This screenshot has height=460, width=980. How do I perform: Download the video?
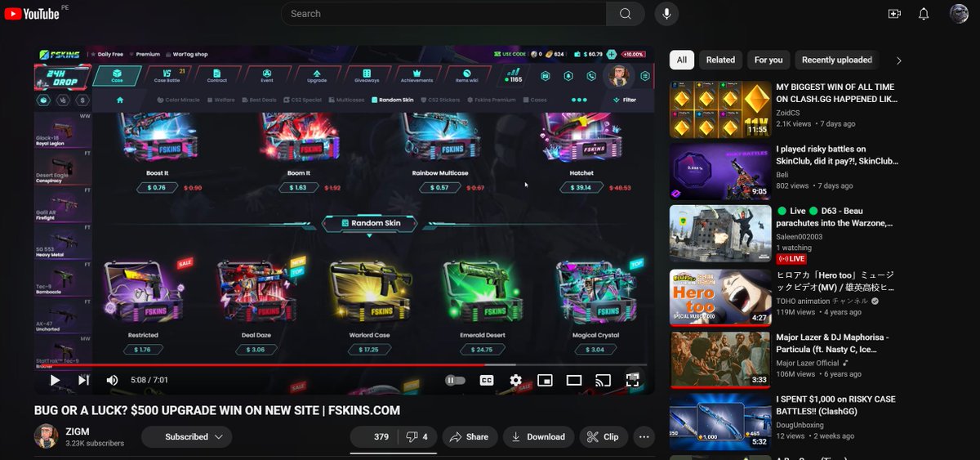538,437
